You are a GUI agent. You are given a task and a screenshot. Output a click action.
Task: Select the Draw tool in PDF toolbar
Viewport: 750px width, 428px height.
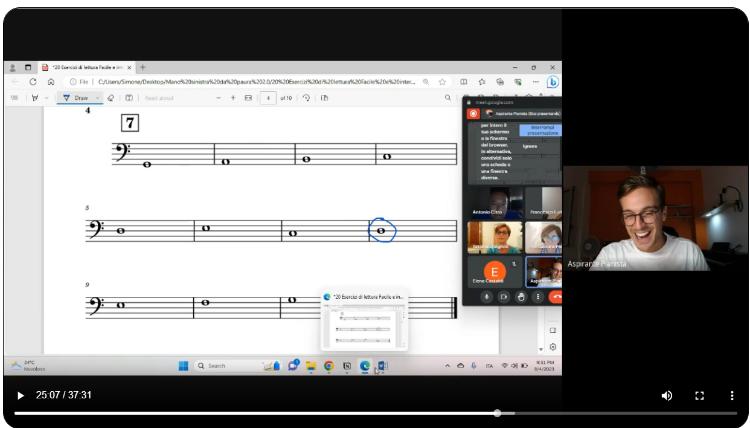(x=76, y=98)
